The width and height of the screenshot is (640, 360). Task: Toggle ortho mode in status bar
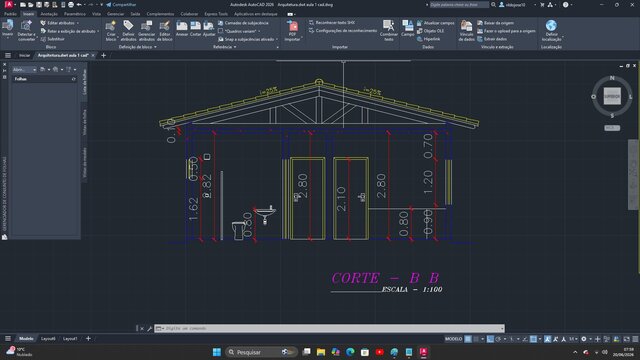click(x=490, y=339)
